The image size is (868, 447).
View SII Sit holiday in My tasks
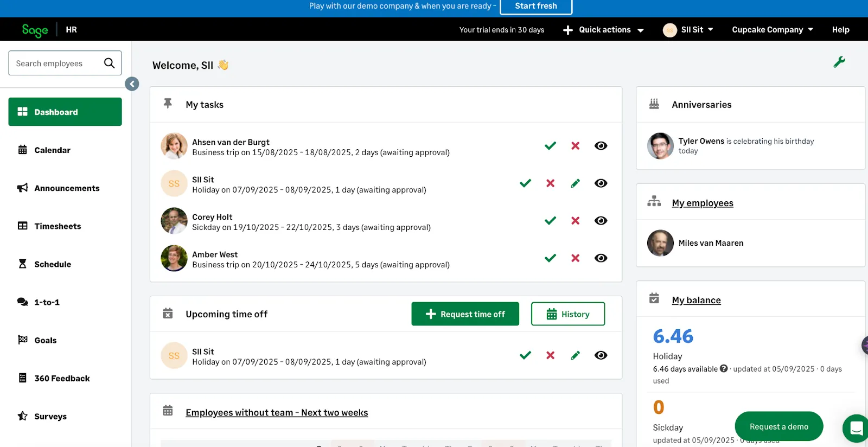(601, 183)
